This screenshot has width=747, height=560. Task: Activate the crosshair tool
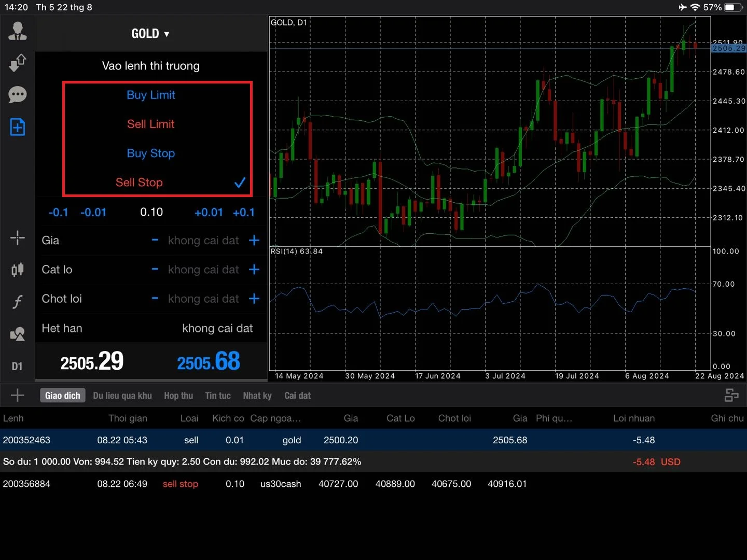[x=17, y=238]
